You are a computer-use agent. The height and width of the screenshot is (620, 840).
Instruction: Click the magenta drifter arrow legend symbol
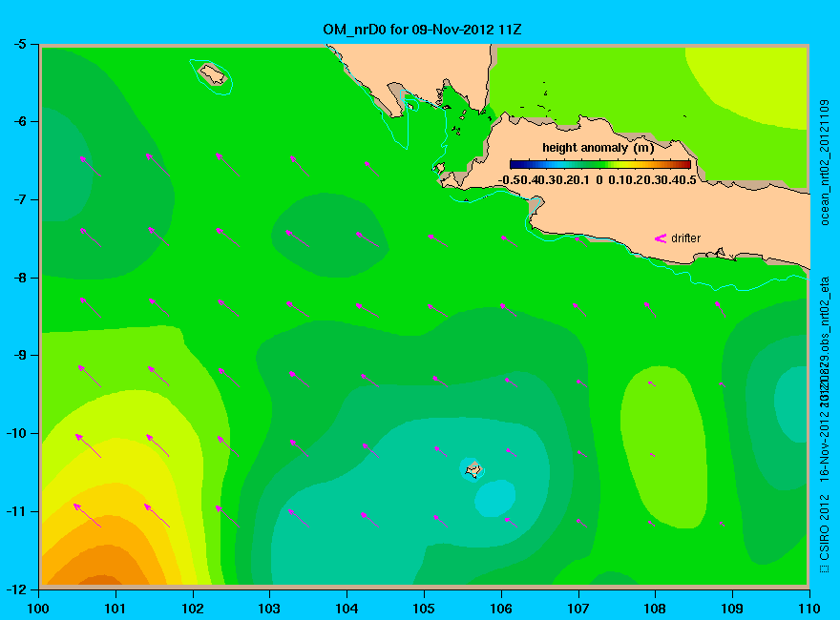tap(661, 238)
